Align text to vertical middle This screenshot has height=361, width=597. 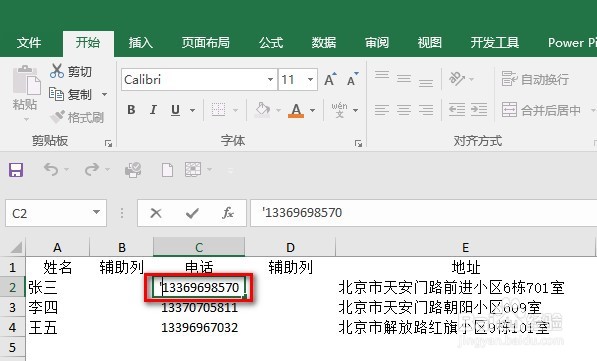pyautogui.click(x=404, y=79)
